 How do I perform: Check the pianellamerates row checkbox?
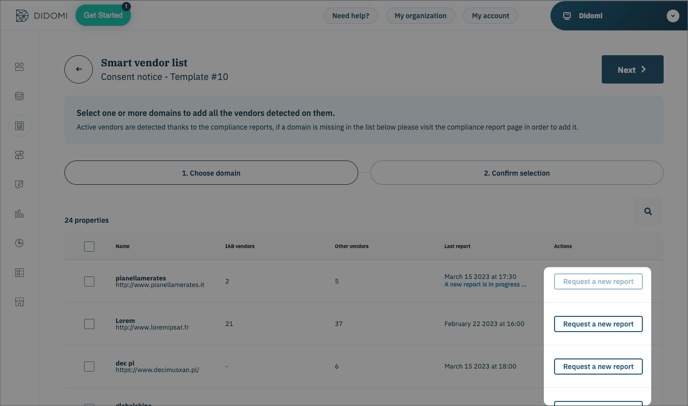tap(90, 281)
